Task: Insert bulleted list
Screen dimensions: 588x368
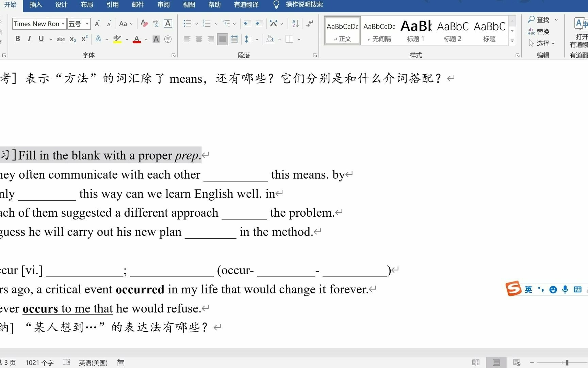Action: 187,24
